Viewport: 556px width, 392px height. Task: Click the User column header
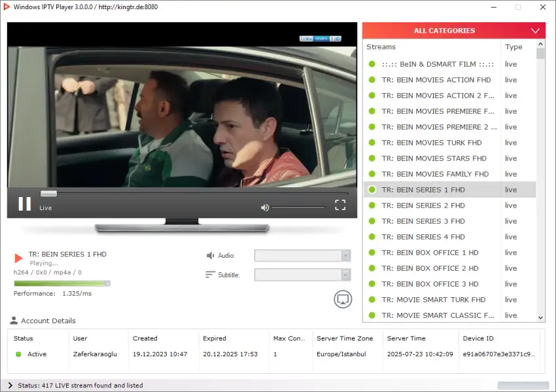tap(80, 338)
